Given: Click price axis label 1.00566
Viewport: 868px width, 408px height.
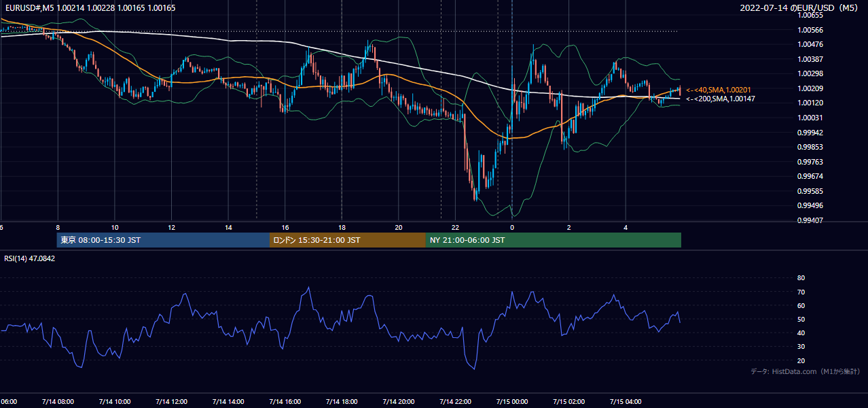Looking at the screenshot, I should coord(810,30).
